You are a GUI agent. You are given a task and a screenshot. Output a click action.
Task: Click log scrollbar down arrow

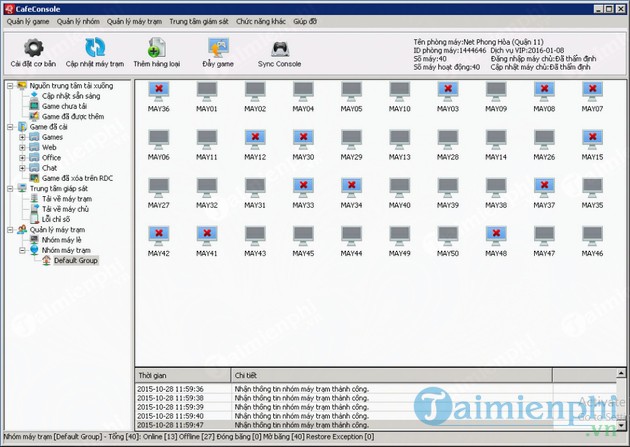pos(621,425)
